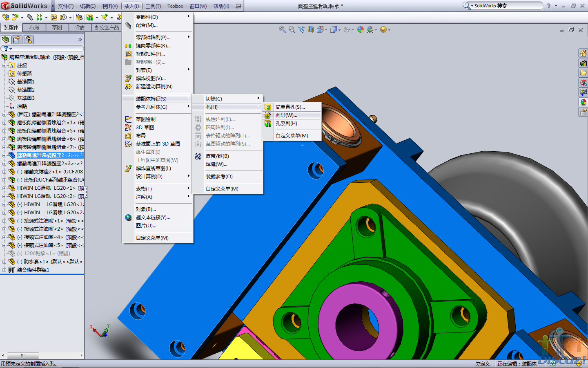The image size is (588, 368).
Task: Open the Section View tool
Action: (x=311, y=29)
